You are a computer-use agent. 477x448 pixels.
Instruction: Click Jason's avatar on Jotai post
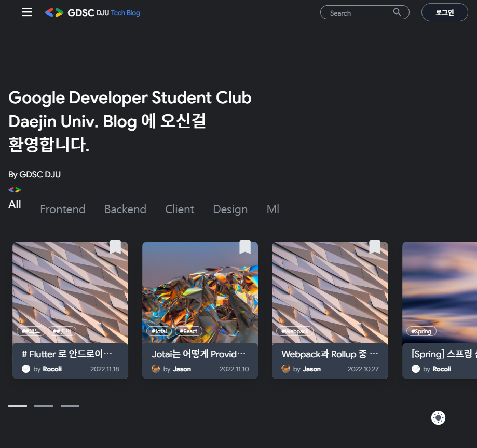click(x=156, y=369)
